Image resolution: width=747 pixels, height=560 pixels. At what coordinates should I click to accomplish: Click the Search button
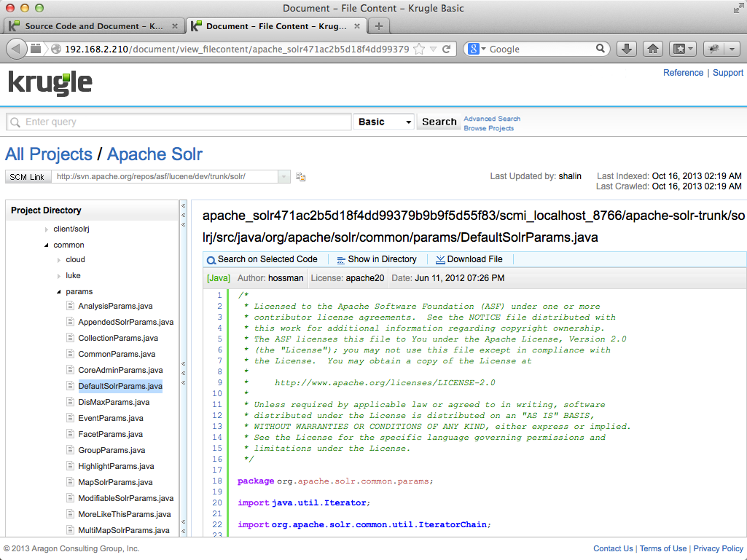439,122
